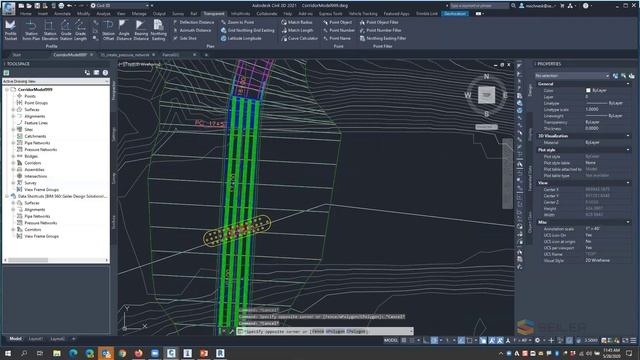Select the Bearing Distance tool
Image resolution: width=640 pixels, height=360 pixels.
[x=141, y=30]
